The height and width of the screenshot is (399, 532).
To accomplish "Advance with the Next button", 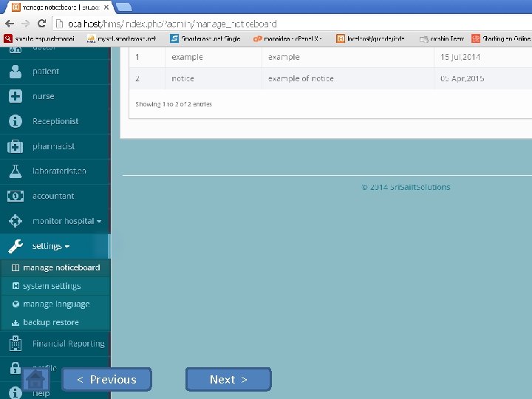I will click(228, 379).
